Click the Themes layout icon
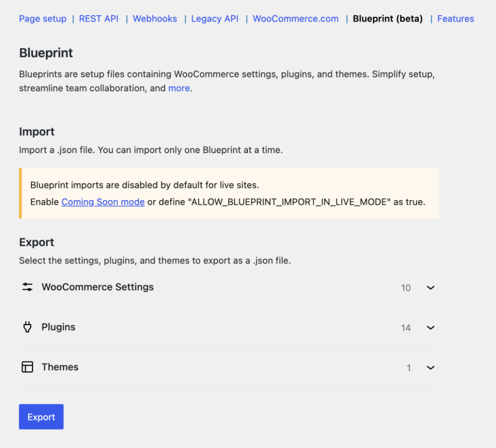This screenshot has width=496, height=448. point(28,367)
